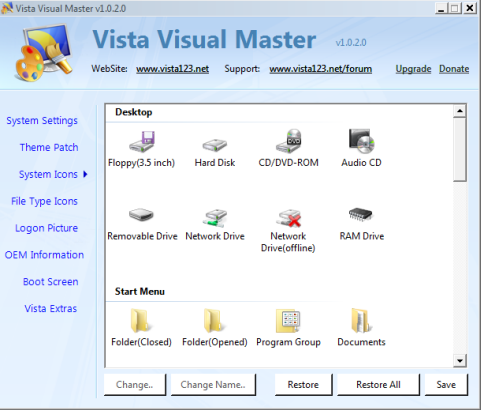Image resolution: width=481 pixels, height=410 pixels.
Task: Click the icon list scroll up arrow
Action: coord(460,111)
